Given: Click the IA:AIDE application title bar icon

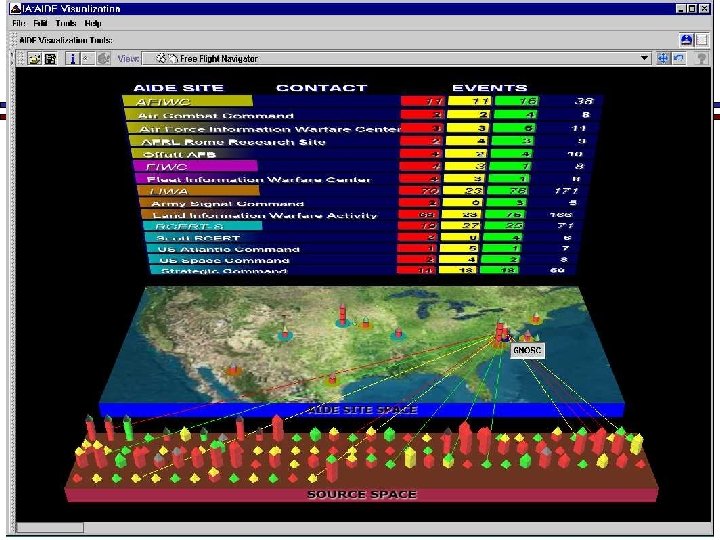Looking at the screenshot, I should click(16, 8).
